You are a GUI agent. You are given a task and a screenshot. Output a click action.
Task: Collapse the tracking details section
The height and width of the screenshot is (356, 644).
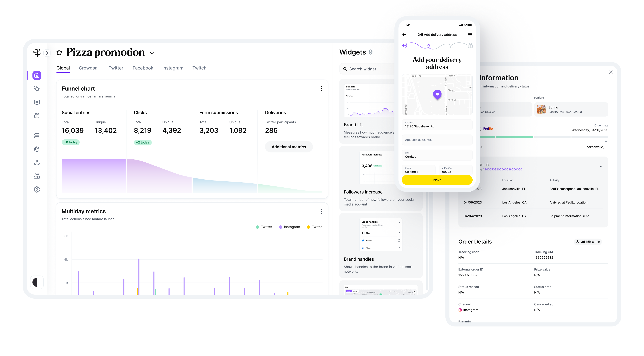click(601, 166)
